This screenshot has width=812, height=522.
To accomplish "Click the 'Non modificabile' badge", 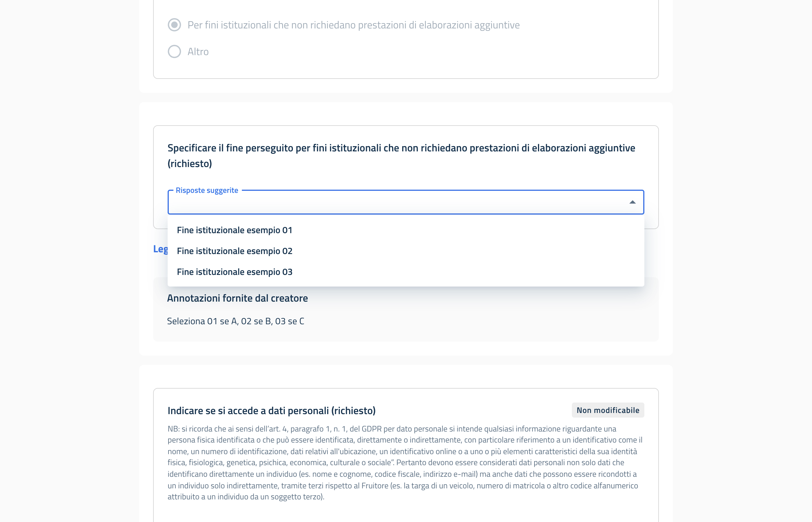I will [608, 410].
